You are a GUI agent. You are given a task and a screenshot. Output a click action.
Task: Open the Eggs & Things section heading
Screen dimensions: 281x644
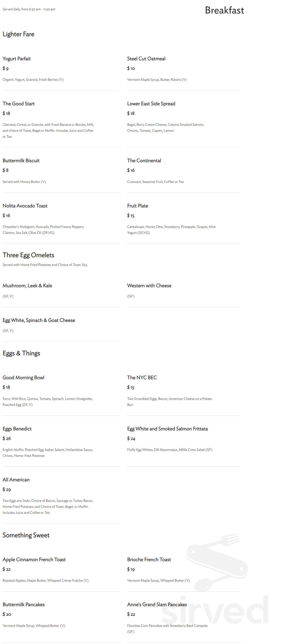click(x=21, y=353)
